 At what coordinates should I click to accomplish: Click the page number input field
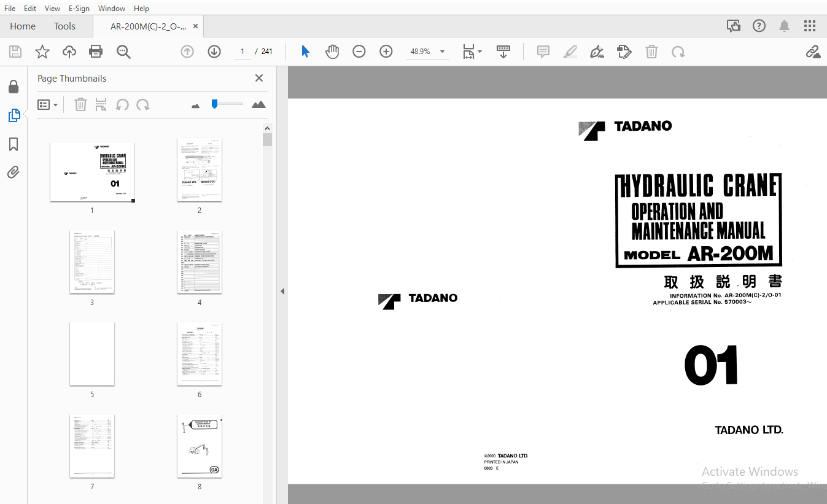point(243,52)
